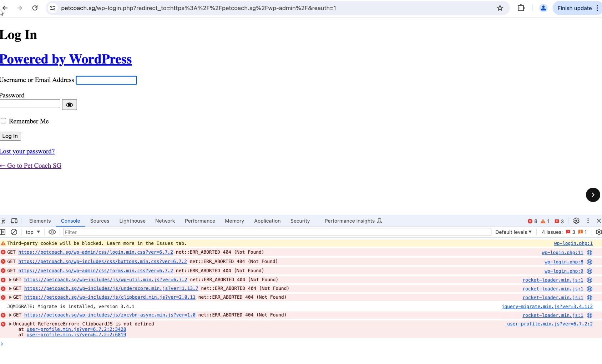Check the Remember Me checkbox

[x=3, y=121]
